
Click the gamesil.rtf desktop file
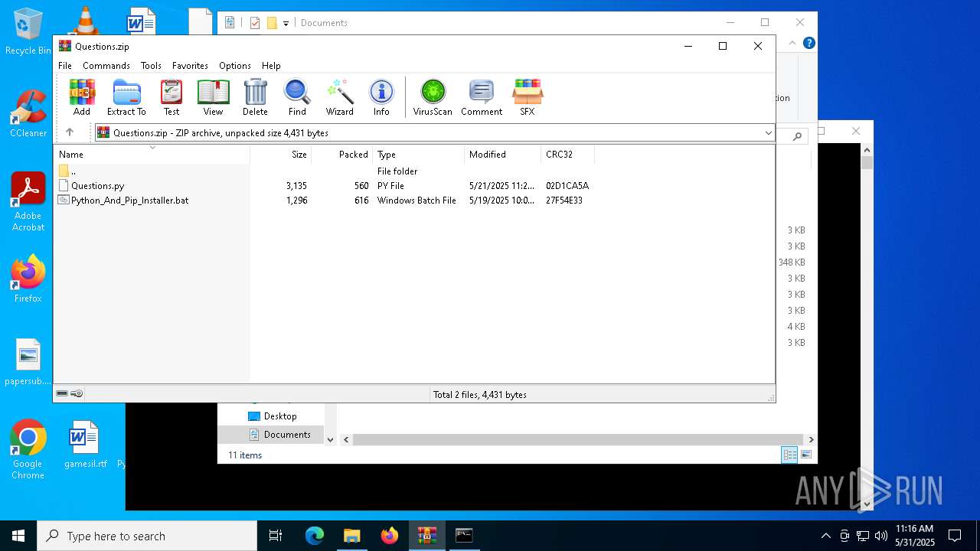pos(85,445)
